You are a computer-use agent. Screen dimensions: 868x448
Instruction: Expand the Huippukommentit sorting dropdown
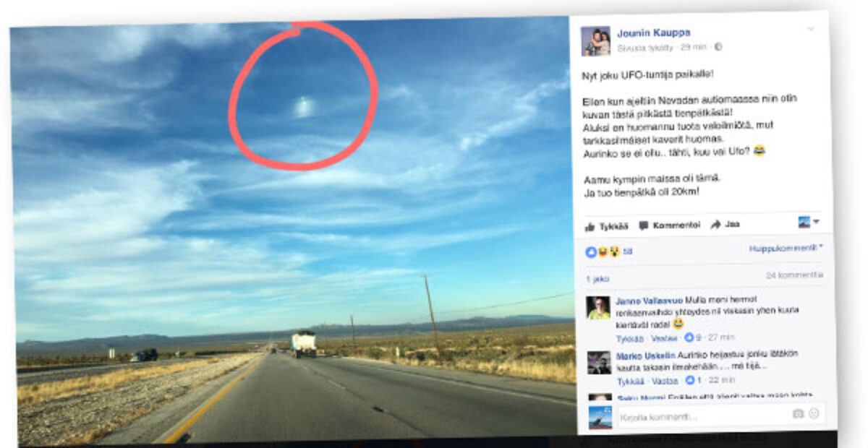[x=786, y=248]
